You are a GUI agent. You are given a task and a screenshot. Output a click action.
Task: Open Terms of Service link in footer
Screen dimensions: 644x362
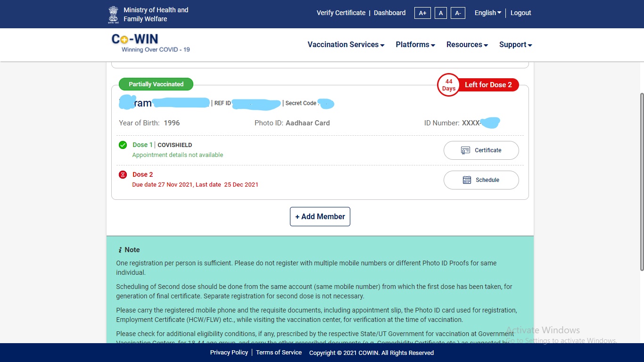pyautogui.click(x=279, y=353)
